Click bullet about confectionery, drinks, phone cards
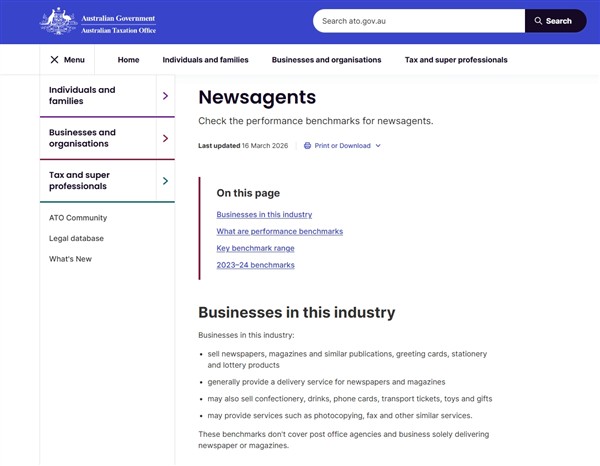Image resolution: width=600 pixels, height=466 pixels. tap(350, 399)
